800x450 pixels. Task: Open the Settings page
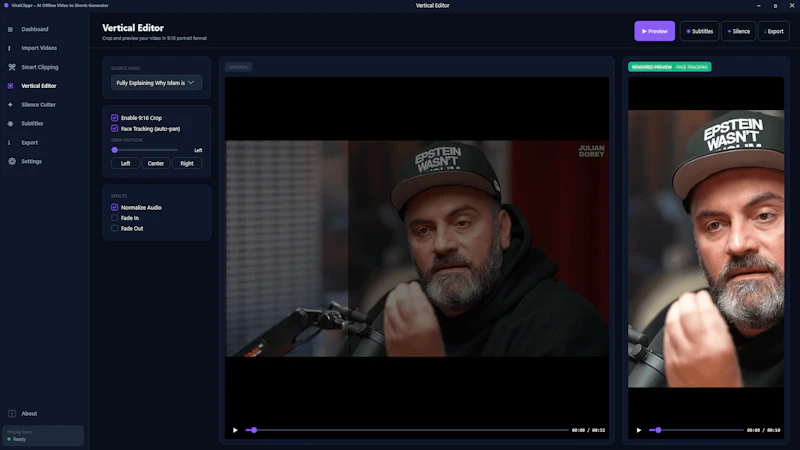[31, 161]
